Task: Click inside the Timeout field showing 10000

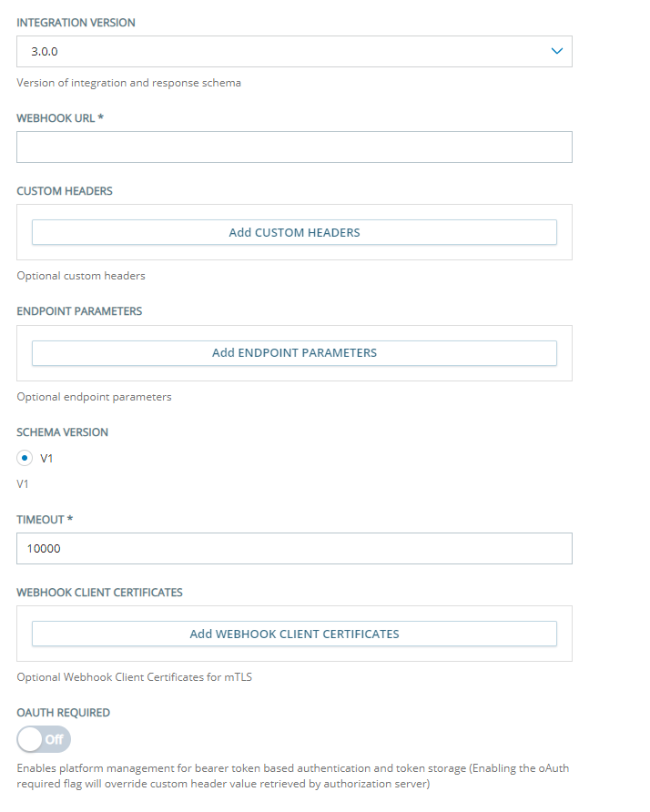Action: coord(293,548)
